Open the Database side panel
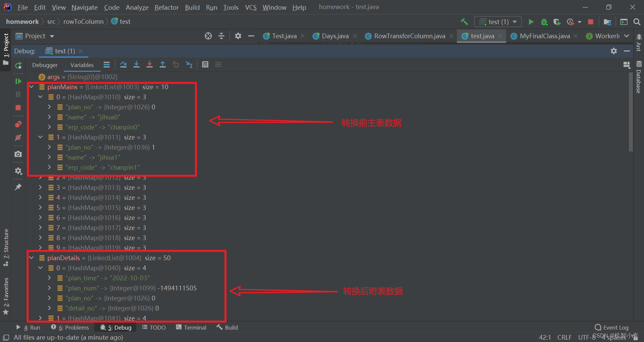Image resolution: width=644 pixels, height=342 pixels. pos(639,77)
